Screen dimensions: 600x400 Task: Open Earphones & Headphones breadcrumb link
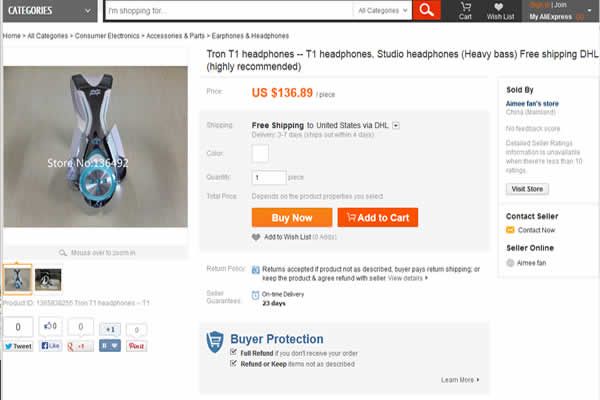[x=250, y=36]
